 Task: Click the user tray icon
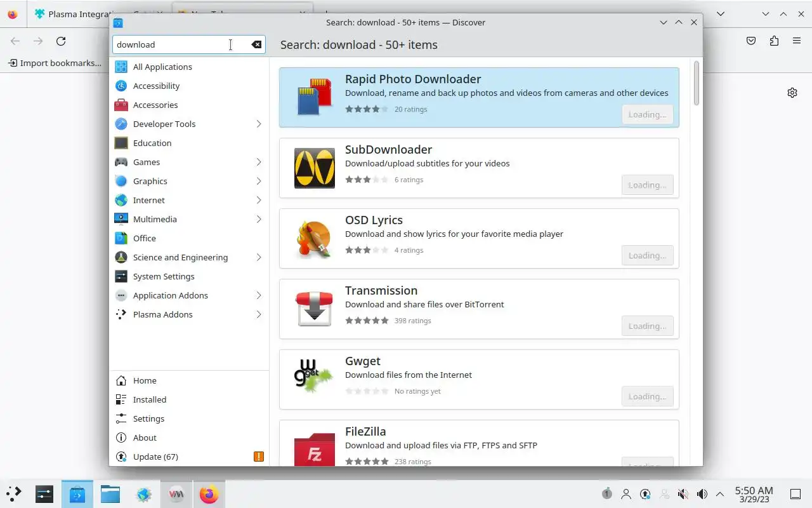(x=626, y=494)
